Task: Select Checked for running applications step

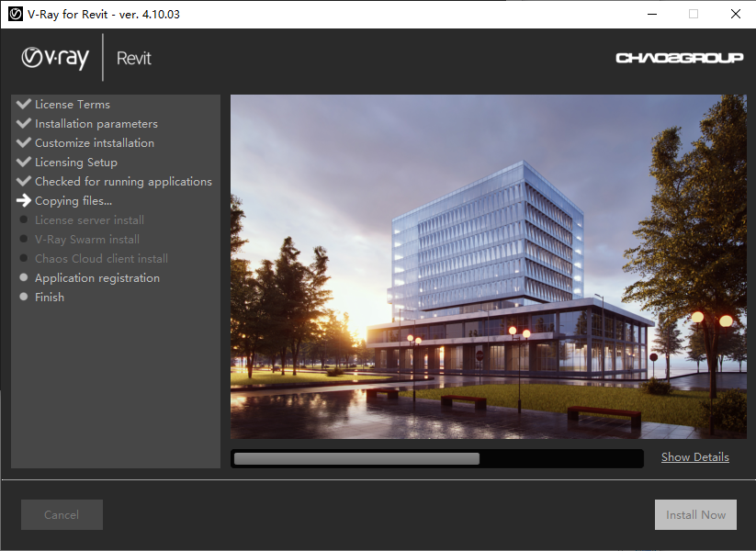Action: pos(123,182)
